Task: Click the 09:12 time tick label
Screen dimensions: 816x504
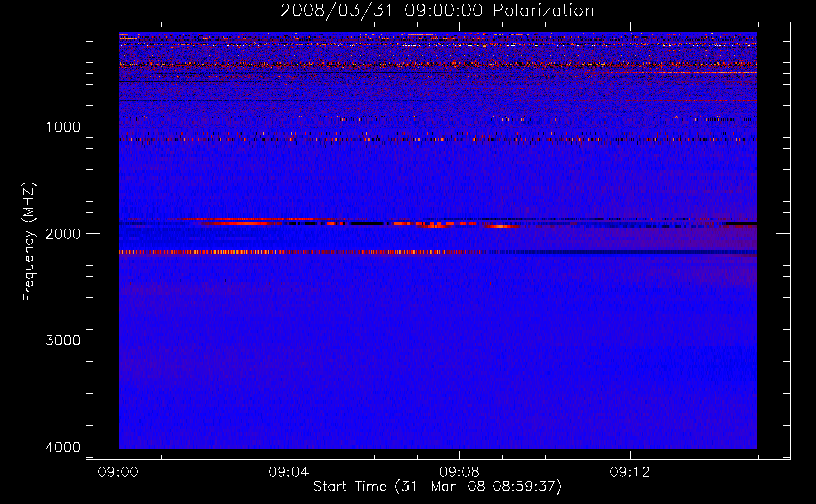Action: pyautogui.click(x=630, y=472)
